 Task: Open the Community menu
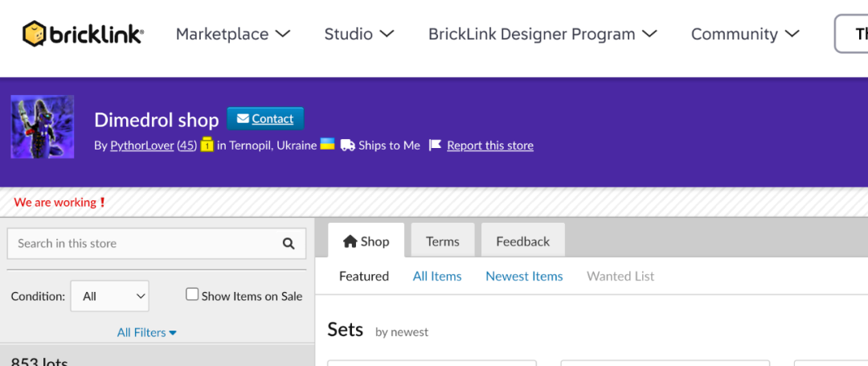[745, 34]
